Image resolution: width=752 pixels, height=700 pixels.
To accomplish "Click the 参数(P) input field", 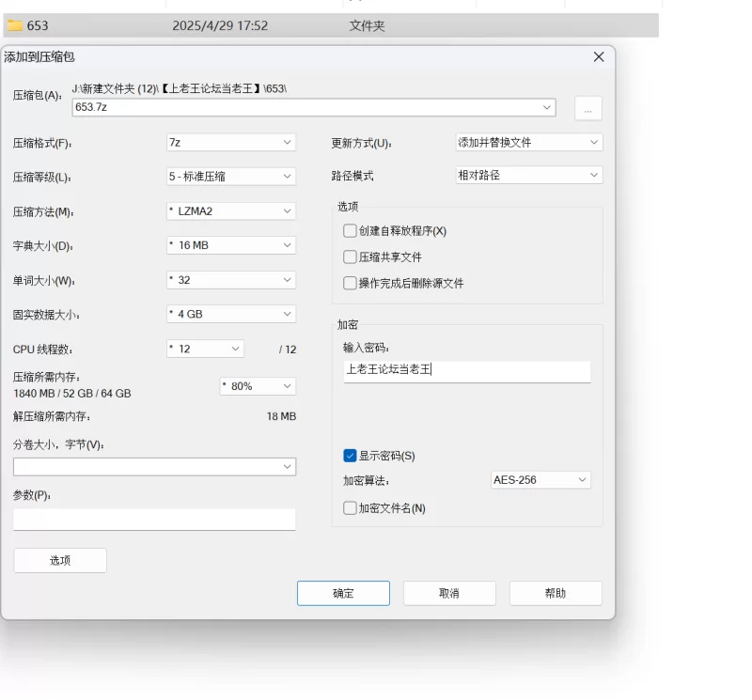I will tap(154, 520).
